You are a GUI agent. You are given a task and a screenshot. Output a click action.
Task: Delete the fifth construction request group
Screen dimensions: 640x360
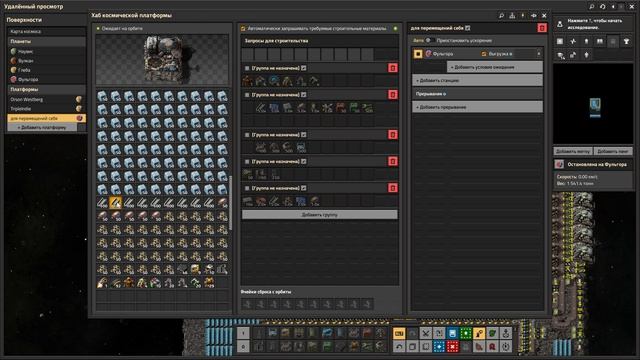pos(393,188)
